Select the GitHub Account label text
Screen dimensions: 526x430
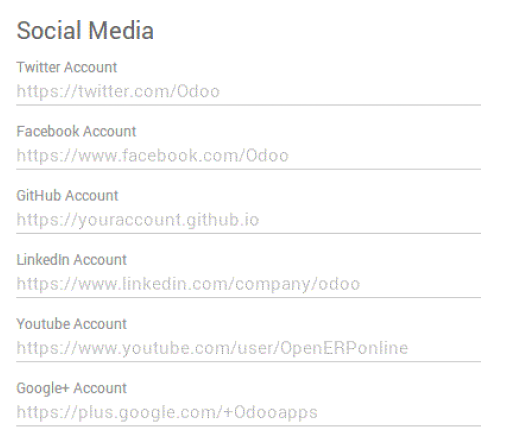[x=67, y=196]
